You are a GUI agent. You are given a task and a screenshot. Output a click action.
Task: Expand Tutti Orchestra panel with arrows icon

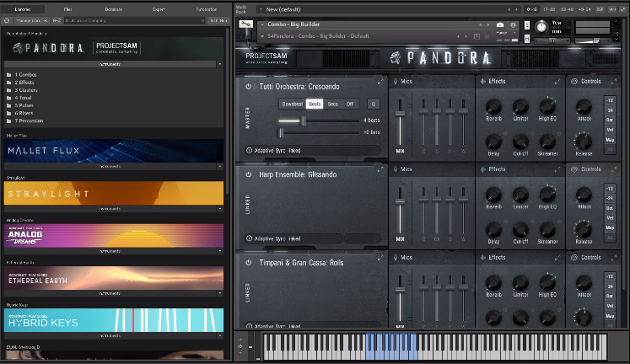[x=380, y=82]
